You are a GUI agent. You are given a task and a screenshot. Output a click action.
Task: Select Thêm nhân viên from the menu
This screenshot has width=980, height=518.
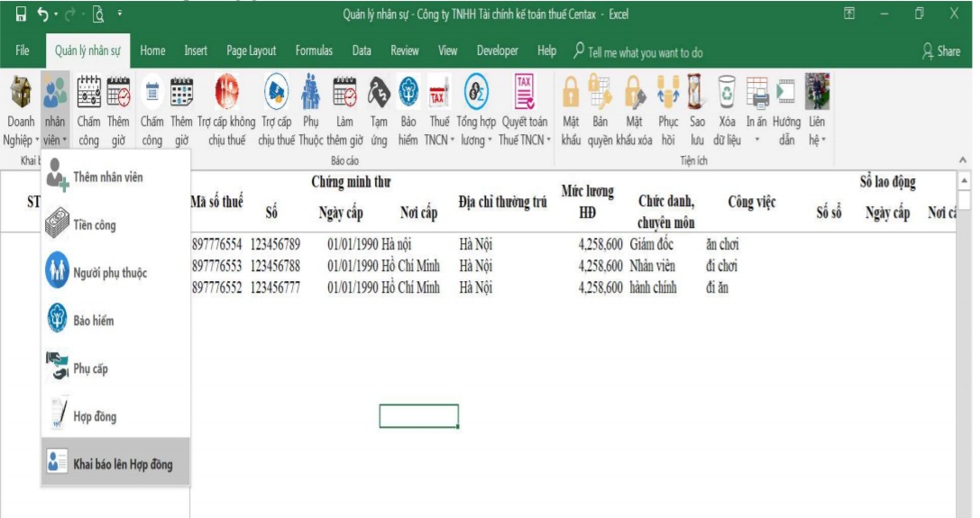click(107, 177)
